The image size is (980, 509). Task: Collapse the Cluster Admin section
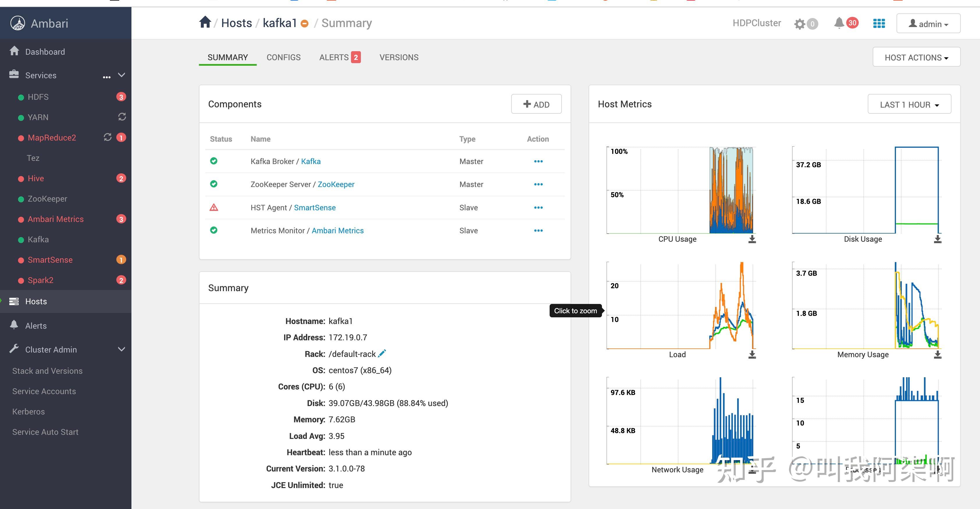click(x=121, y=349)
